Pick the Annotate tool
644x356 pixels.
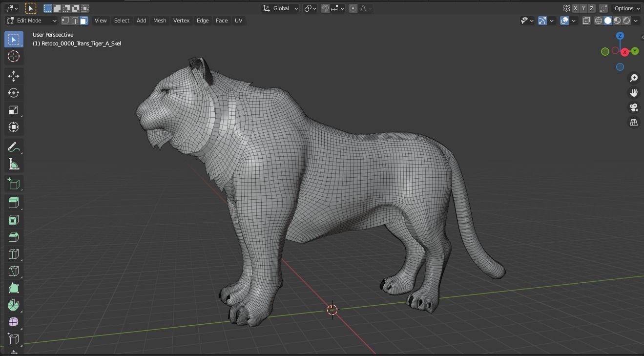[13, 147]
